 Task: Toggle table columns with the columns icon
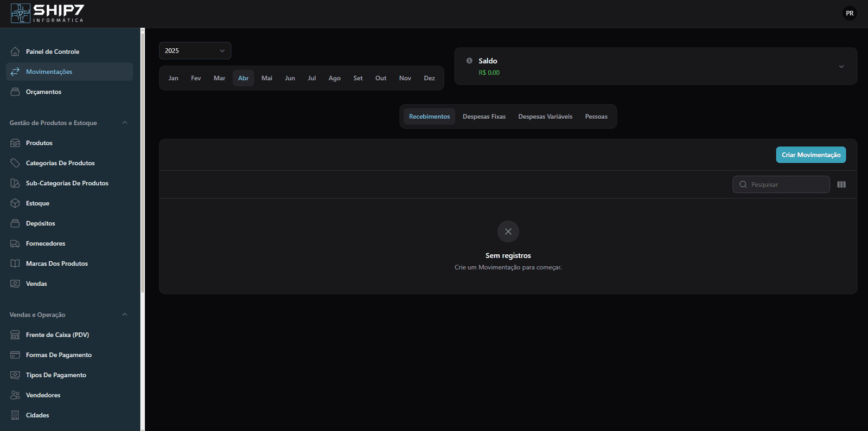[841, 184]
